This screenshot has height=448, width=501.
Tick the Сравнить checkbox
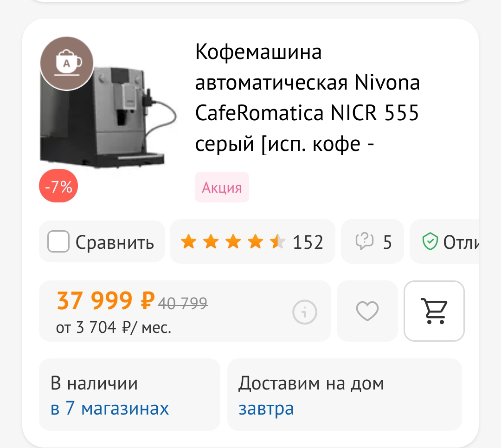coord(58,241)
